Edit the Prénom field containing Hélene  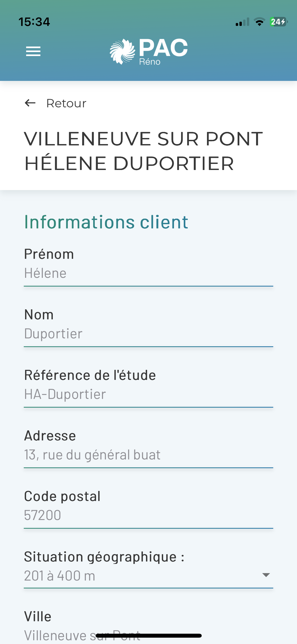(148, 273)
